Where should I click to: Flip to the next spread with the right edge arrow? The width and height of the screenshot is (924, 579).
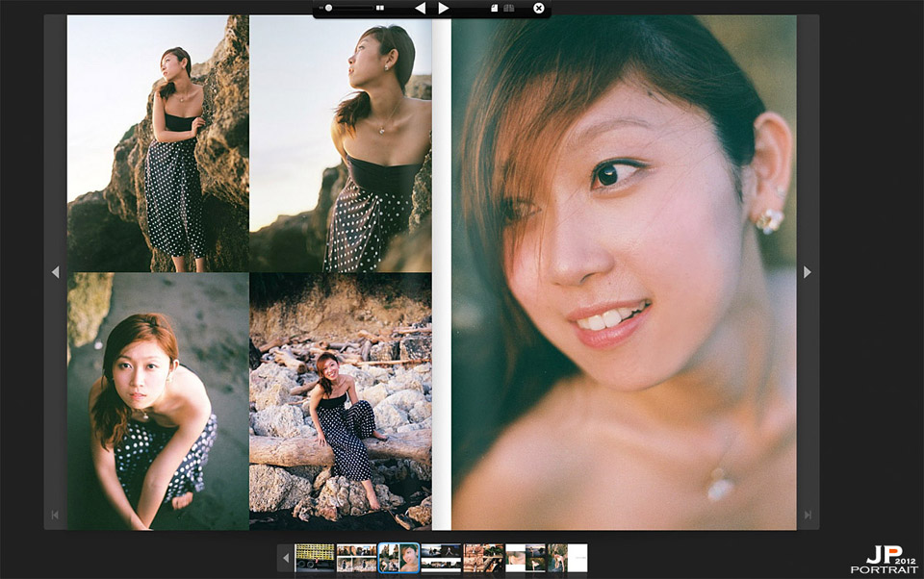click(808, 272)
